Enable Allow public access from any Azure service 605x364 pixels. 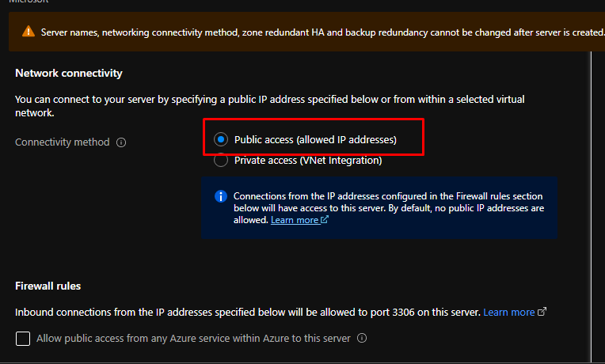[x=23, y=339]
